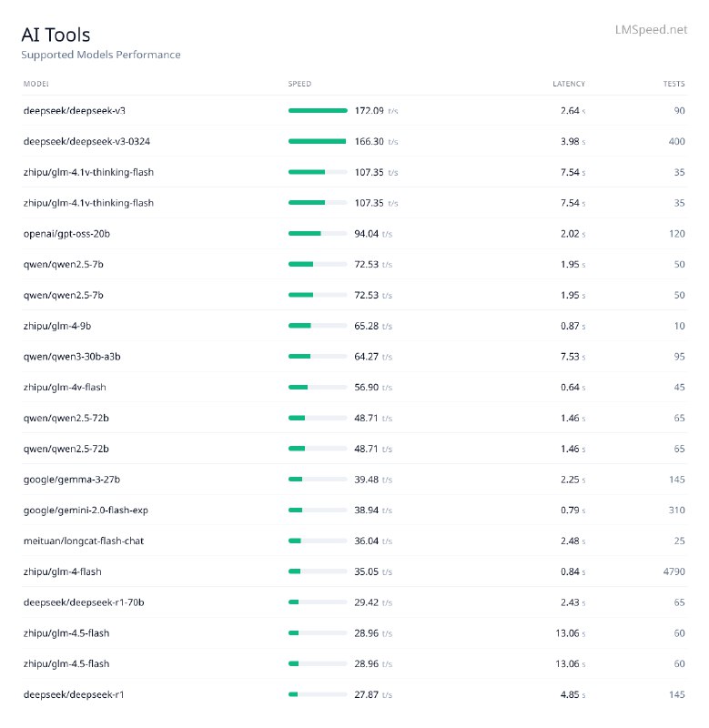The image size is (709, 728).
Task: Select the google/gemma-3-27b model
Action: [72, 479]
